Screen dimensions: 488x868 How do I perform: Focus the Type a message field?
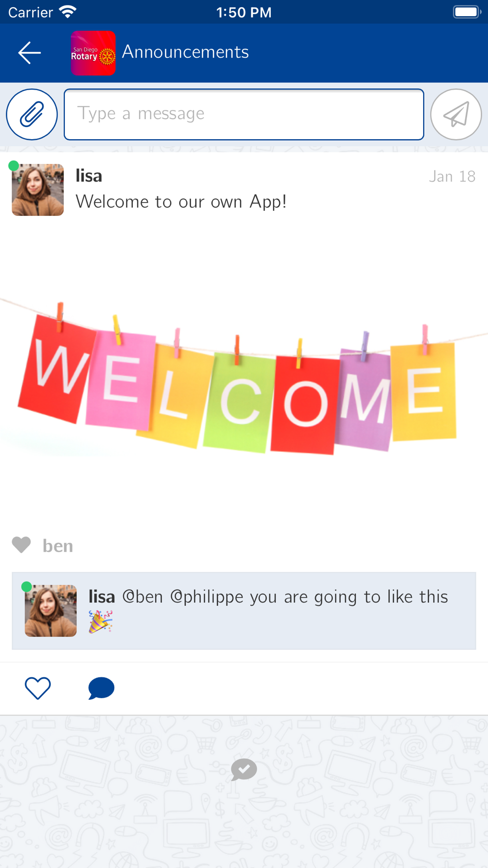244,115
